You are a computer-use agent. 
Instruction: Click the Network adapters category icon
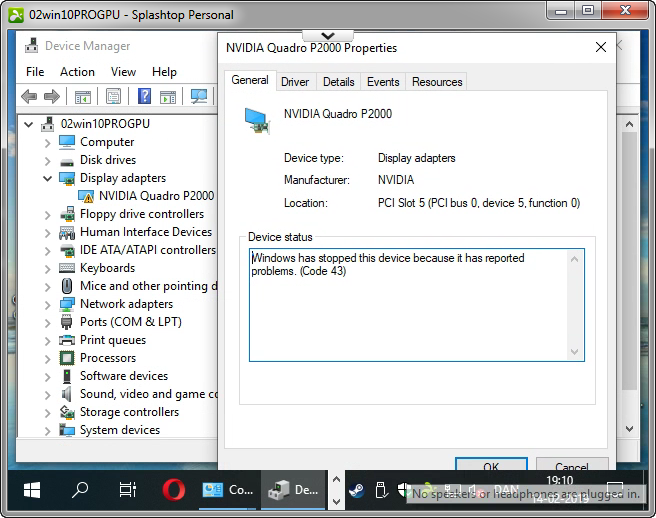coord(67,304)
